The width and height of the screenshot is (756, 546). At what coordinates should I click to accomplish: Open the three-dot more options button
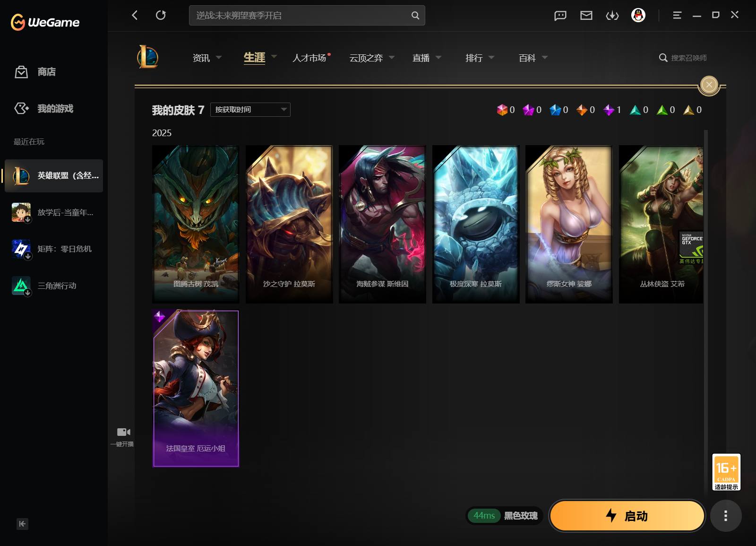726,516
